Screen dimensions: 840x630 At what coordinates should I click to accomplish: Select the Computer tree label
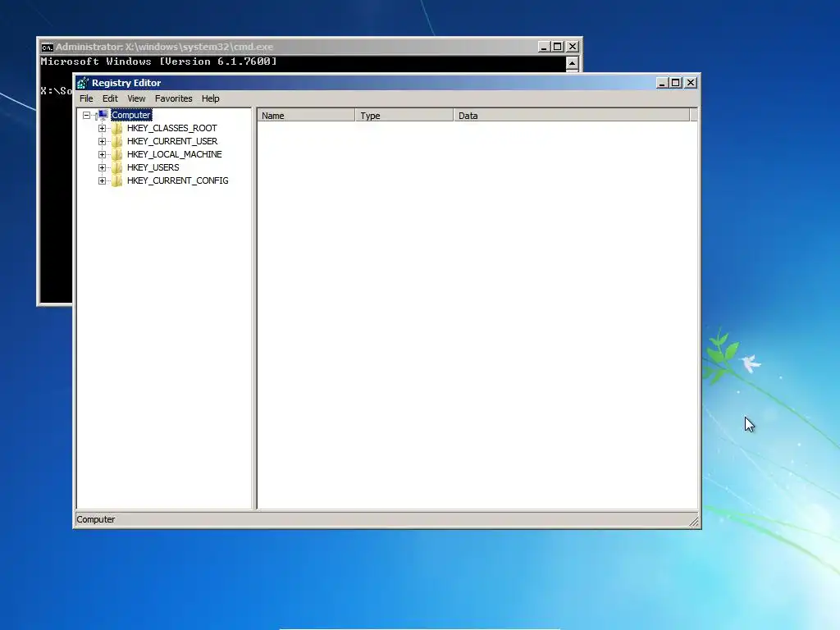click(x=131, y=115)
